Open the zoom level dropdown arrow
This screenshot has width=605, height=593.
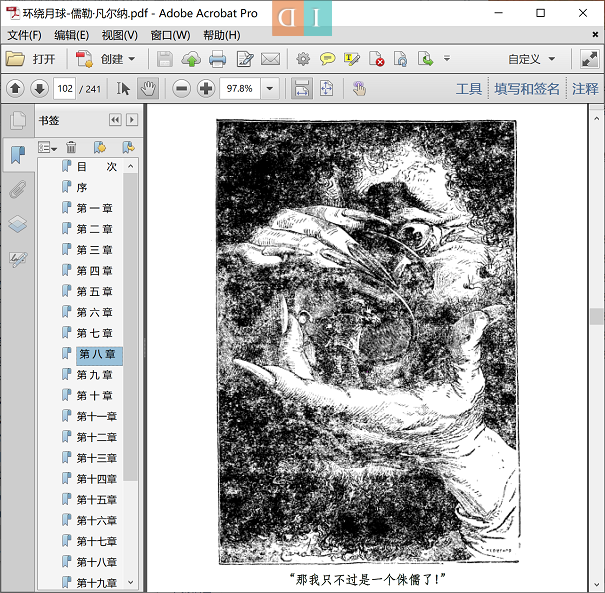click(x=270, y=89)
